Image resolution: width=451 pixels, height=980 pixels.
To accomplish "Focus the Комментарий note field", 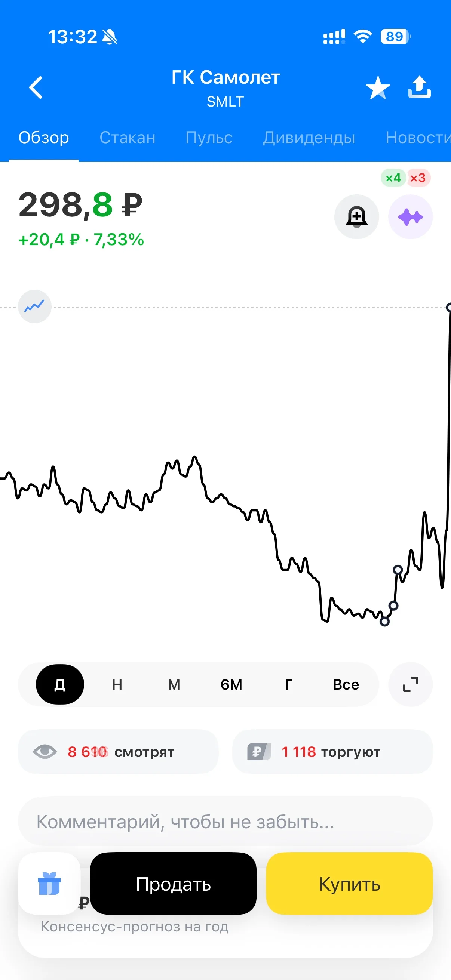I will pos(225,822).
